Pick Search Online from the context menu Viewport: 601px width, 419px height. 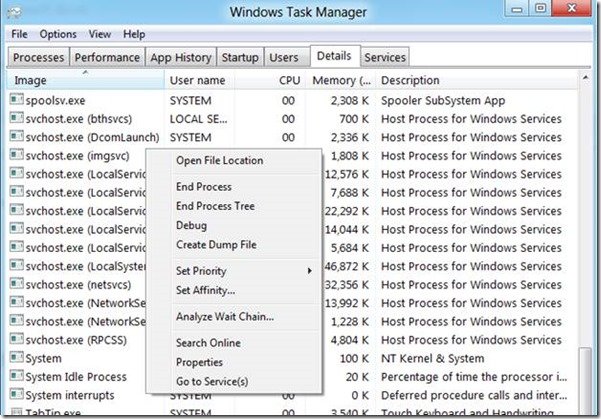coord(206,344)
